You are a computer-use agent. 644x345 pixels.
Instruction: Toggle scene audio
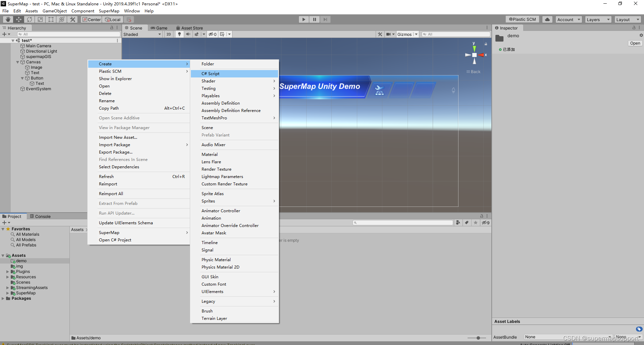coord(188,34)
